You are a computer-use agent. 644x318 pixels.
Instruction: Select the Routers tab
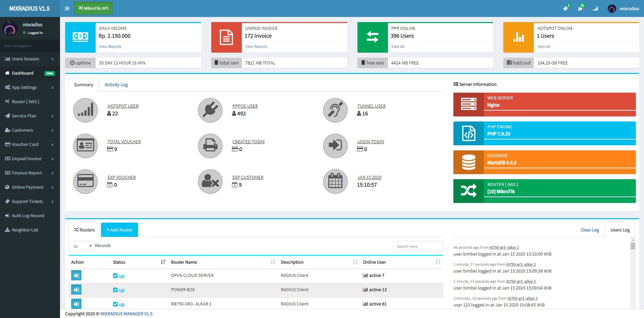point(84,230)
